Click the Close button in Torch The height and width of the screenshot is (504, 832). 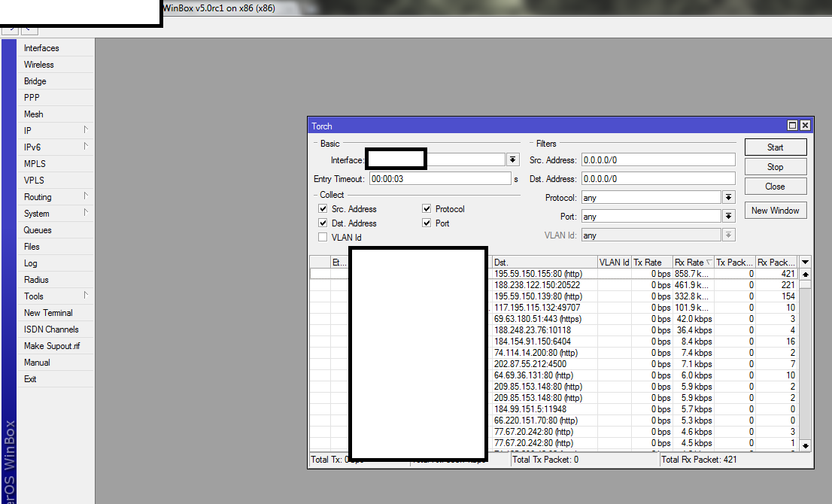[776, 187]
